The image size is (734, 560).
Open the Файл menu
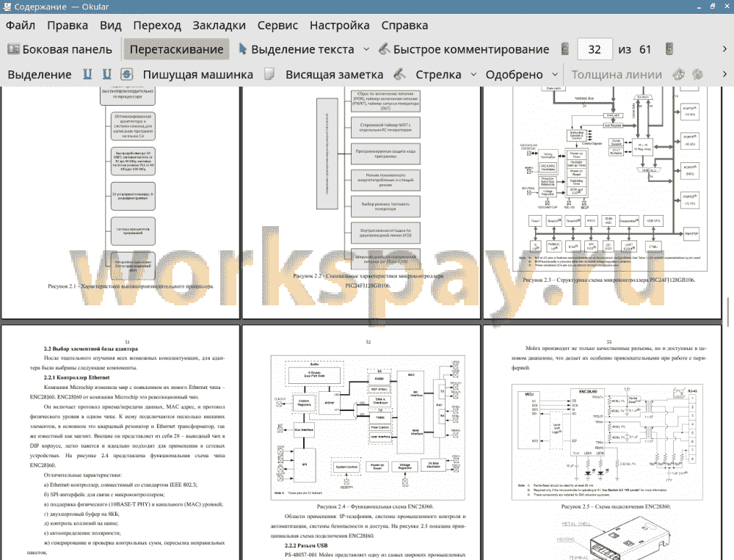click(20, 25)
